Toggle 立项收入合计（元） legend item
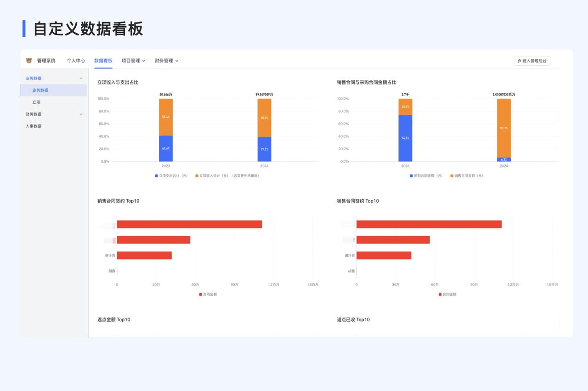This screenshot has height=391, width=588. (227, 176)
